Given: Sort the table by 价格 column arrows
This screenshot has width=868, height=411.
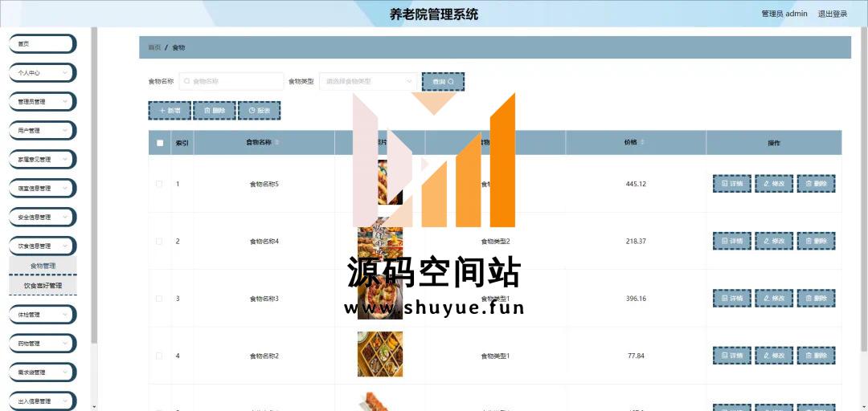Looking at the screenshot, I should [x=643, y=143].
